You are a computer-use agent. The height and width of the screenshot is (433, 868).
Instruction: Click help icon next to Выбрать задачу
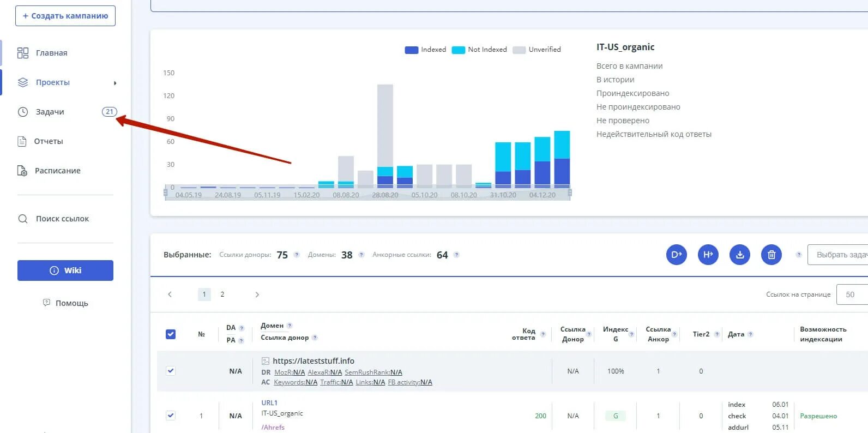coord(799,255)
